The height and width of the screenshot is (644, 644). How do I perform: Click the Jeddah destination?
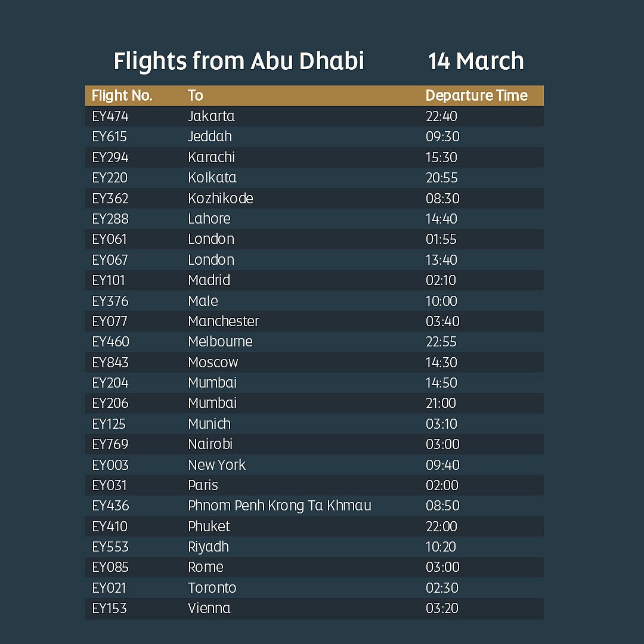click(x=210, y=137)
